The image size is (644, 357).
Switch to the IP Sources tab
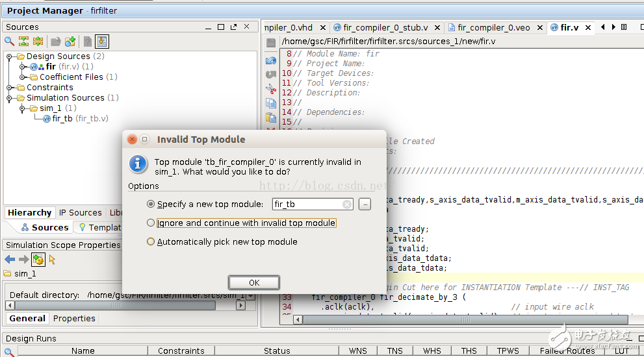pyautogui.click(x=81, y=212)
